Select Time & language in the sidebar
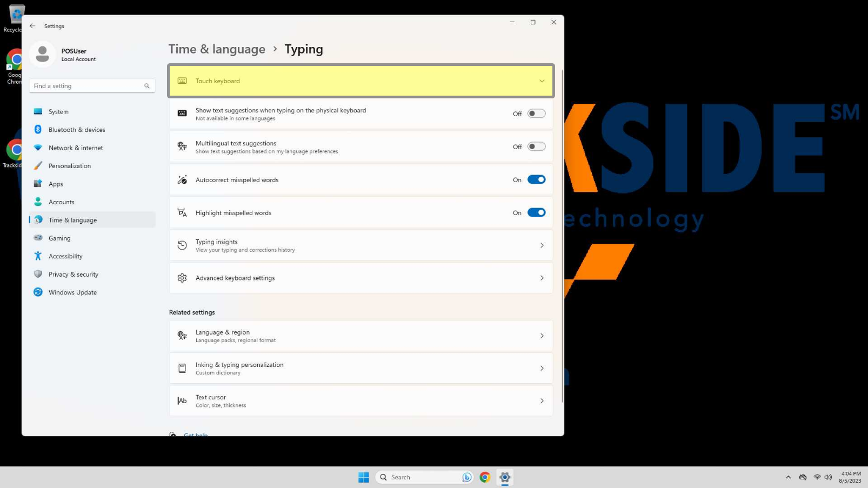This screenshot has width=868, height=488. click(x=92, y=220)
